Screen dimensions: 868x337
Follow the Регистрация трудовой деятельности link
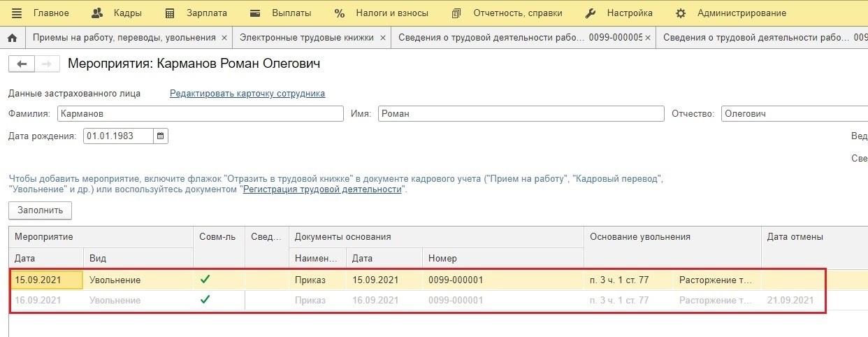(x=322, y=189)
